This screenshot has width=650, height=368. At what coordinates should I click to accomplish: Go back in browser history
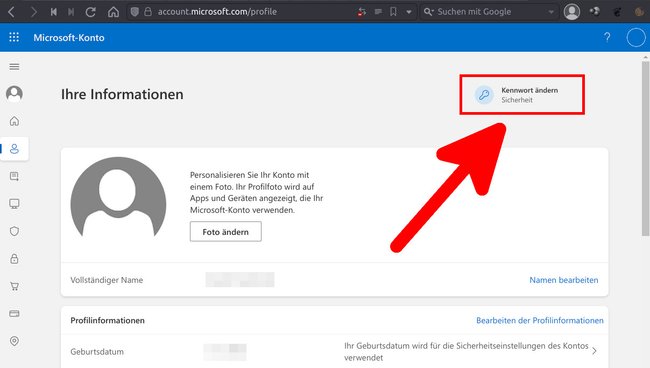12,12
